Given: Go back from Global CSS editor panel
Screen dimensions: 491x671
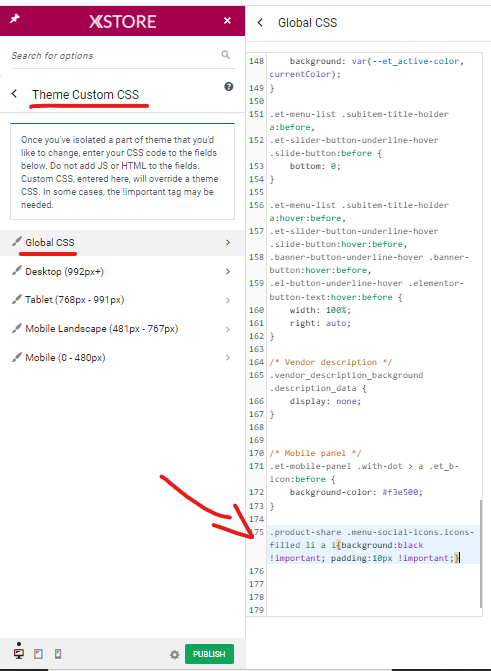Looking at the screenshot, I should tap(260, 23).
